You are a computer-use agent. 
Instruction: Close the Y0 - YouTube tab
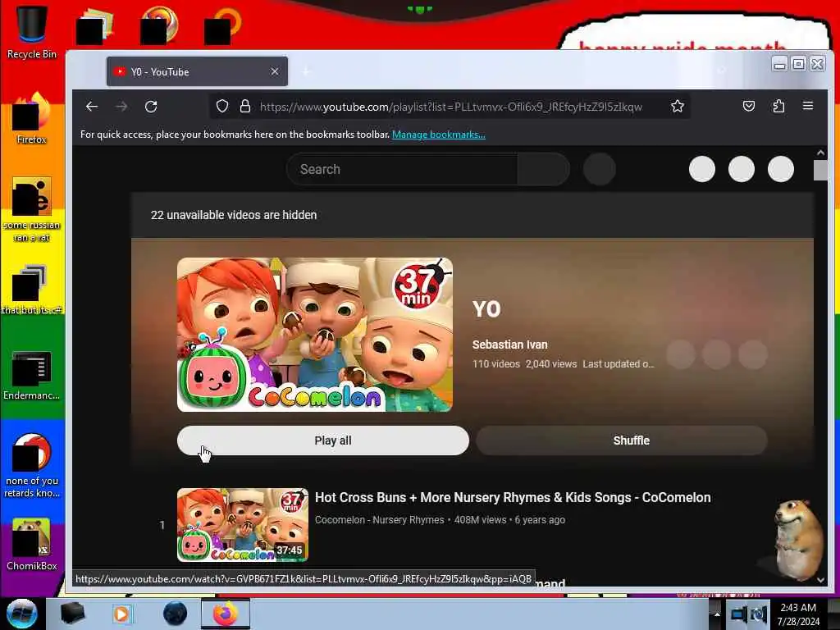[275, 71]
